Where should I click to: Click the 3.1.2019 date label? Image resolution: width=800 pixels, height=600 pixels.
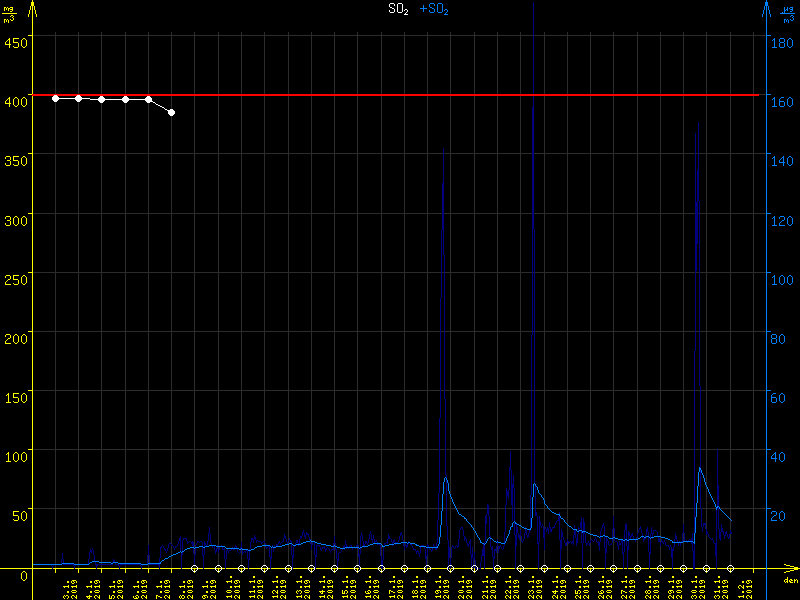66,587
